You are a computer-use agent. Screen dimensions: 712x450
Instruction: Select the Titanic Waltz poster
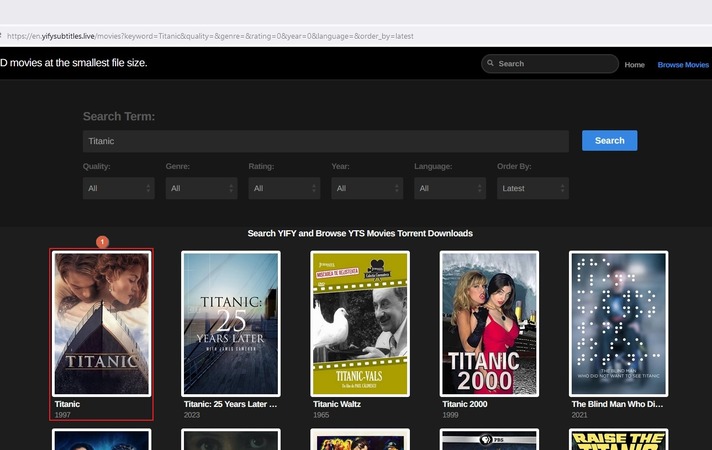click(360, 323)
